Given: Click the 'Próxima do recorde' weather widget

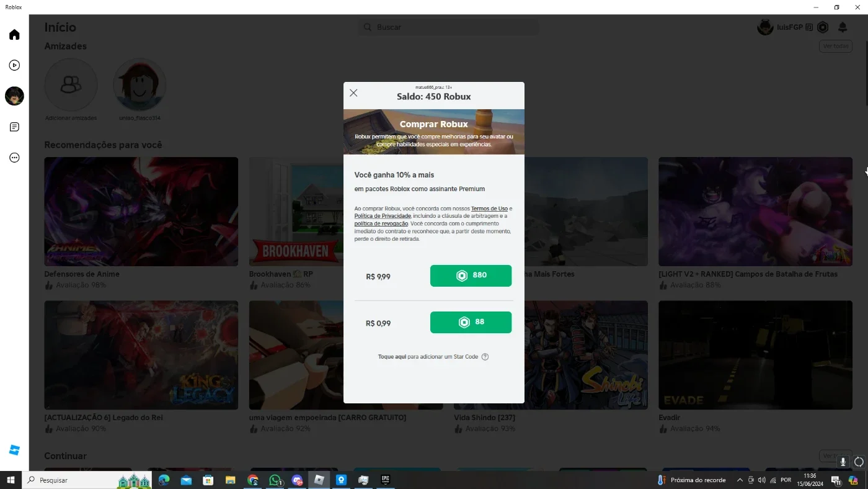Looking at the screenshot, I should point(691,480).
